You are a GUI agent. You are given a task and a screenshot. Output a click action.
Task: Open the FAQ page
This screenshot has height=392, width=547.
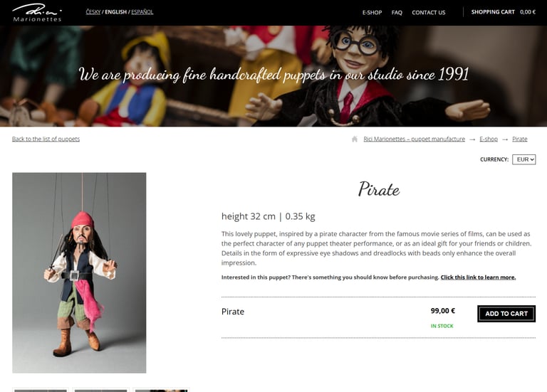point(397,13)
